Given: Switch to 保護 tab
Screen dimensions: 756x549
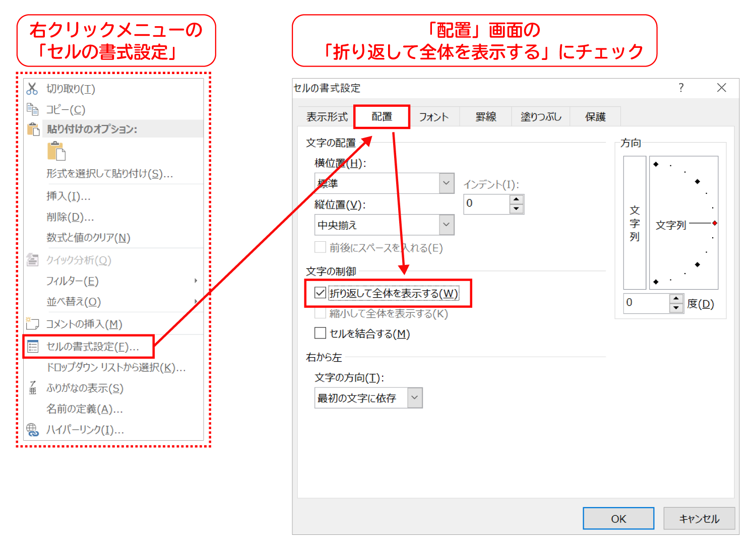Looking at the screenshot, I should (x=595, y=117).
